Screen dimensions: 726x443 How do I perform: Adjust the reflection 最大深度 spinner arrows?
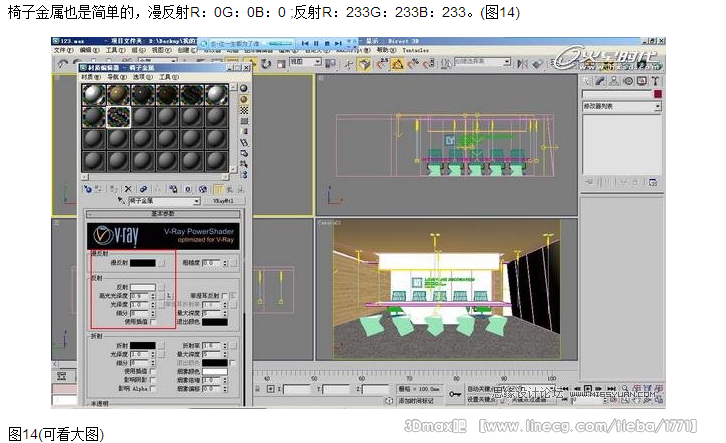[x=225, y=313]
